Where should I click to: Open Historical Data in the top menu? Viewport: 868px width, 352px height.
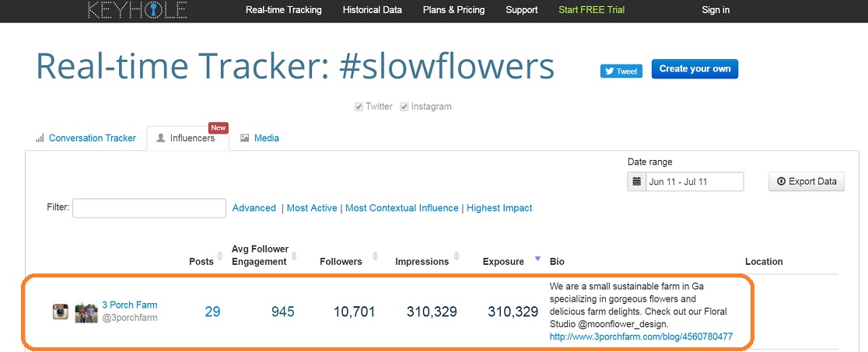point(372,10)
